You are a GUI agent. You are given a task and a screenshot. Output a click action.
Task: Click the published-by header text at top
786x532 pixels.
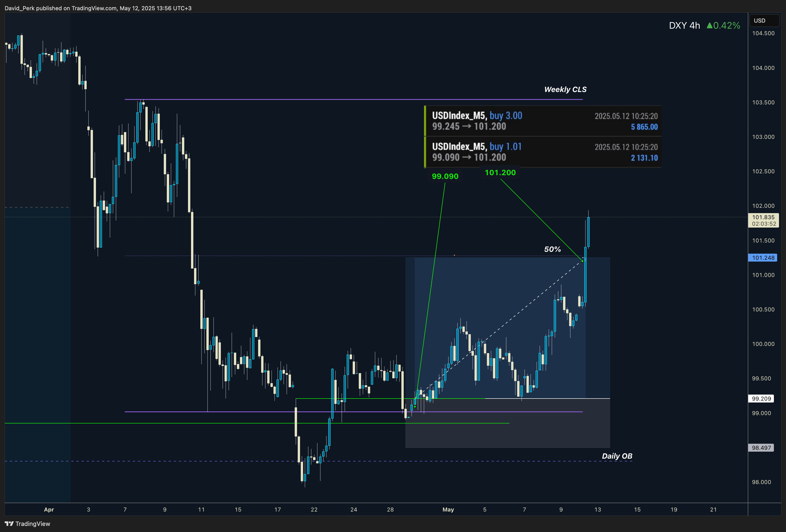pos(98,8)
